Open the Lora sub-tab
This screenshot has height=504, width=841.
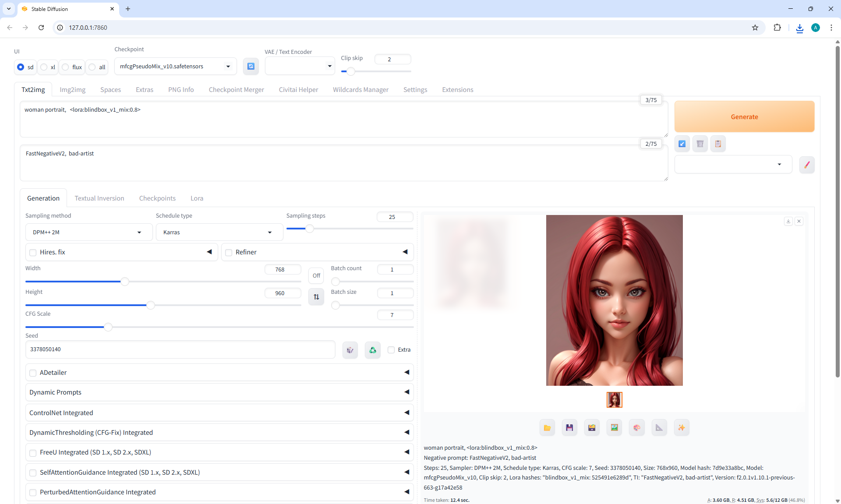pyautogui.click(x=197, y=198)
